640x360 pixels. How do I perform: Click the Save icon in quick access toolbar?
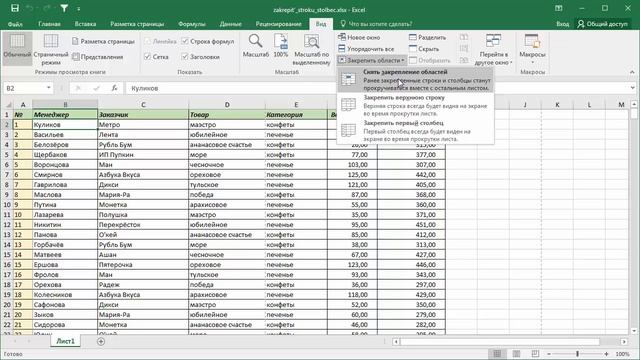(x=15, y=8)
